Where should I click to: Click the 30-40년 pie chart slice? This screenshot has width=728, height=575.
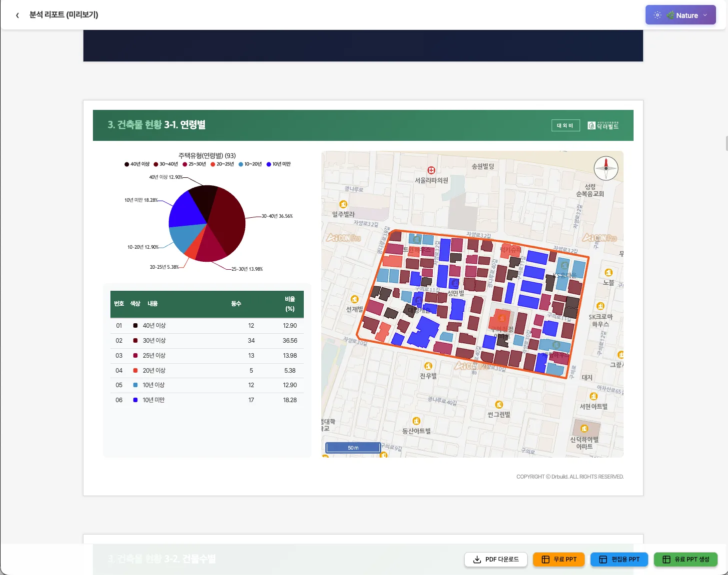227,220
